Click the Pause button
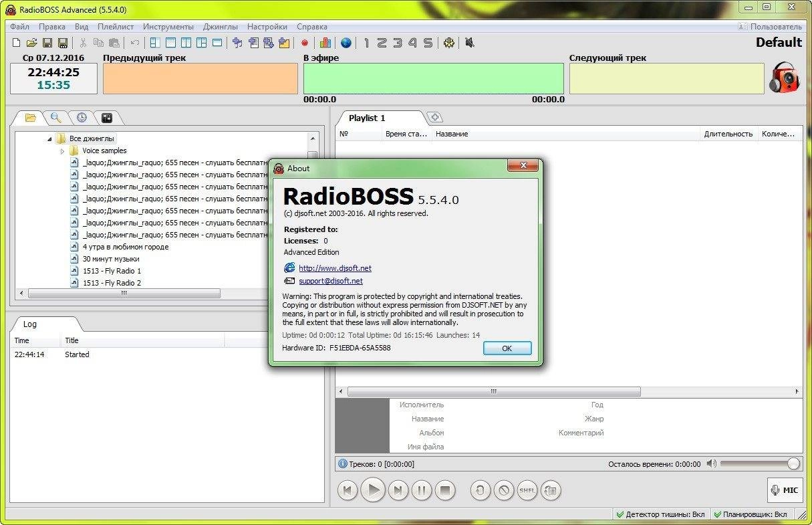The width and height of the screenshot is (812, 525). pos(421,491)
